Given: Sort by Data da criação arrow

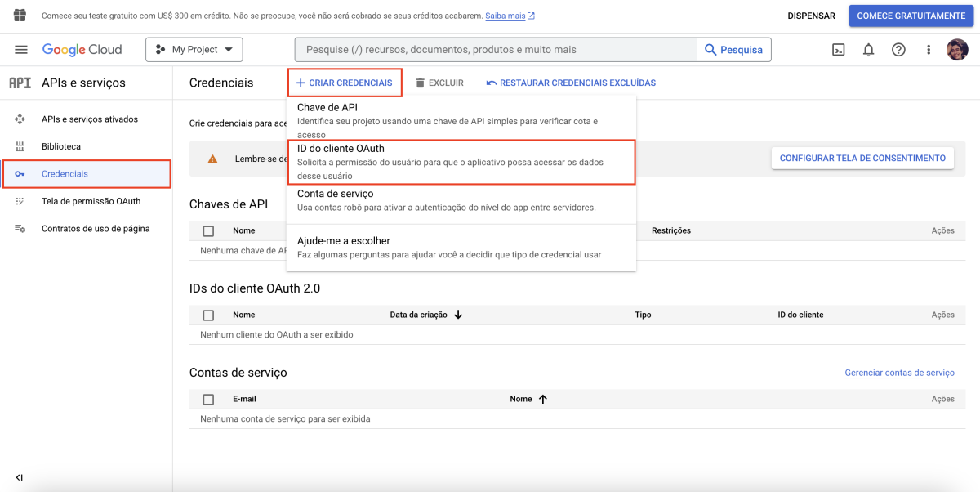Looking at the screenshot, I should 458,315.
